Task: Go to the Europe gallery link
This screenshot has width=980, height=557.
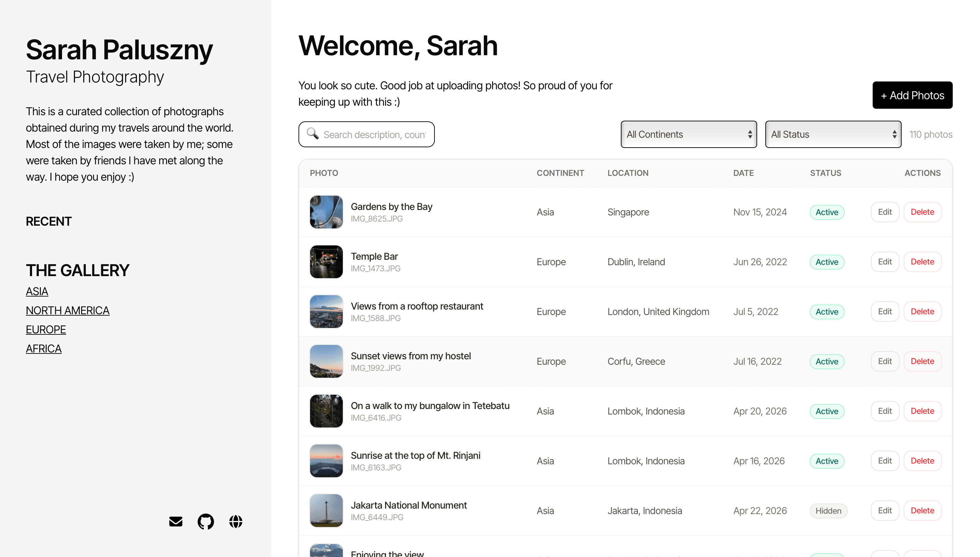Action: [x=46, y=330]
